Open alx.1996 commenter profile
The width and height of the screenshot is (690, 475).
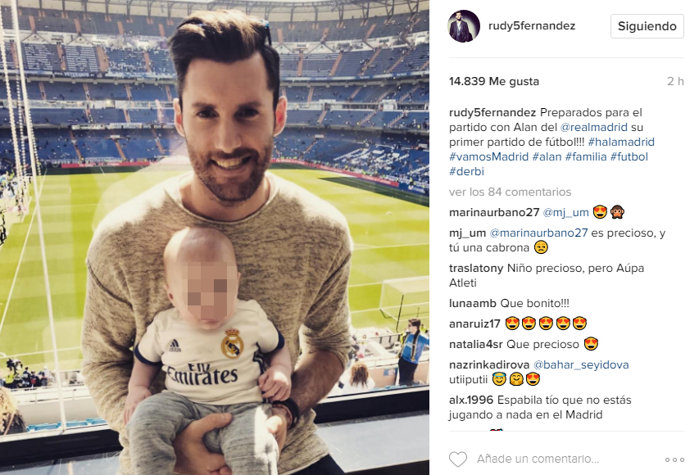(471, 400)
